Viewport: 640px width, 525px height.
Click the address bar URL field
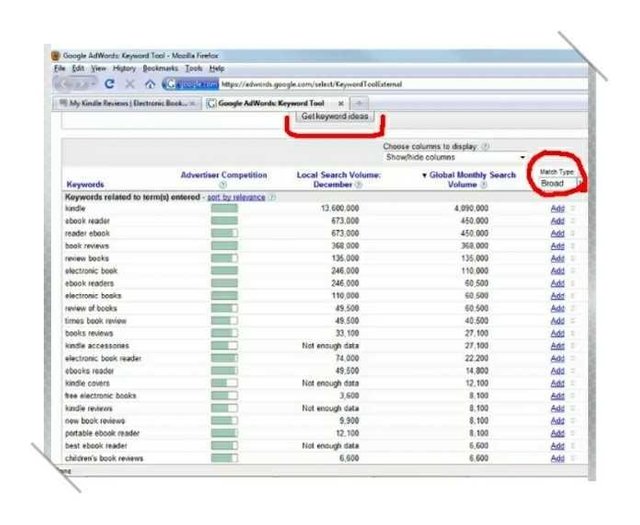[x=402, y=84]
